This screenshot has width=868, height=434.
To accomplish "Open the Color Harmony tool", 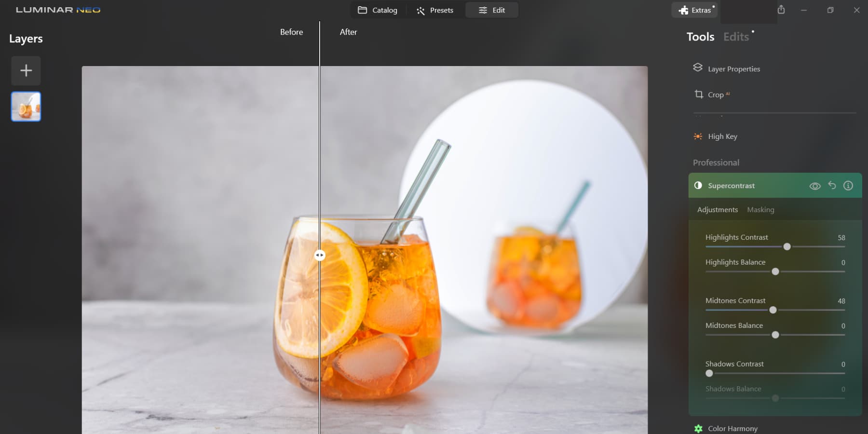I will coord(732,428).
